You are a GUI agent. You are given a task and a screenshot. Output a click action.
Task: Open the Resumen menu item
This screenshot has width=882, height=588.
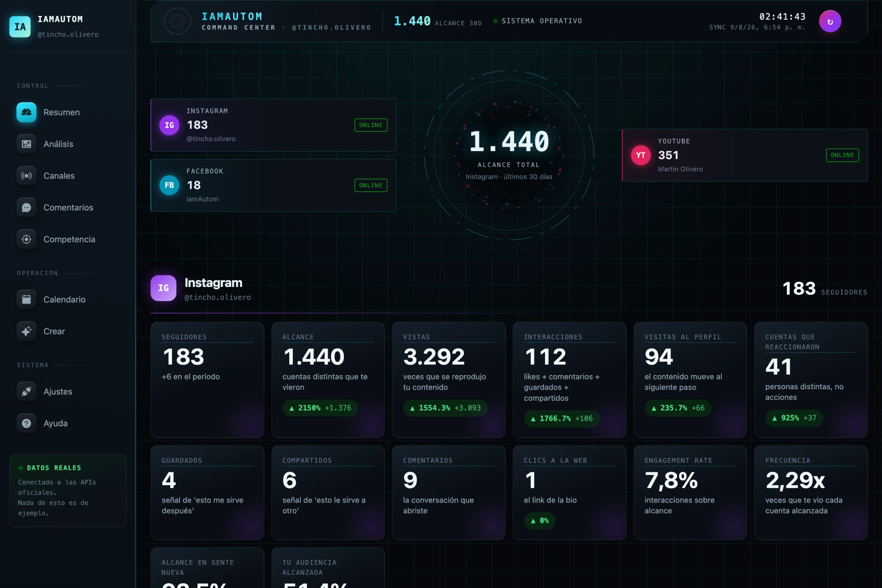[x=62, y=112]
